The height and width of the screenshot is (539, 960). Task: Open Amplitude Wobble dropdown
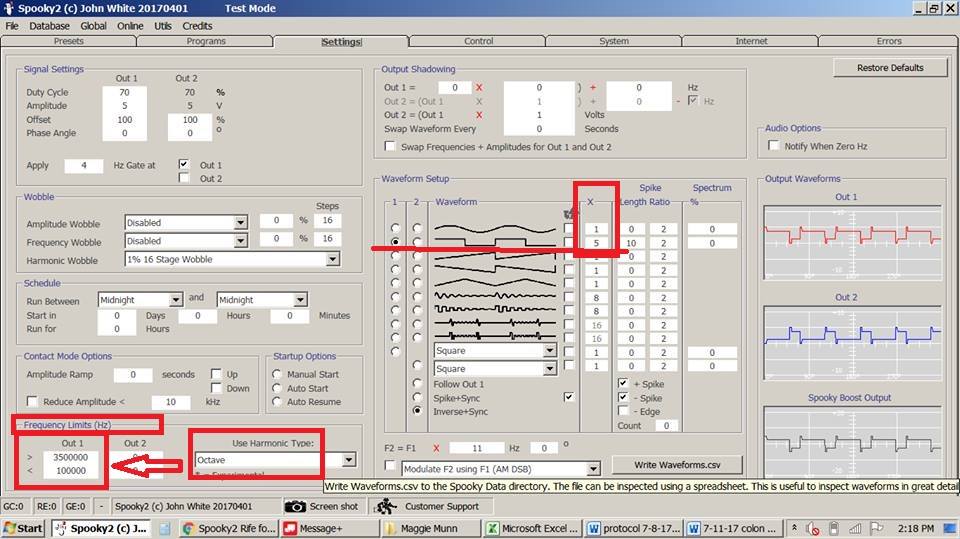tap(241, 223)
